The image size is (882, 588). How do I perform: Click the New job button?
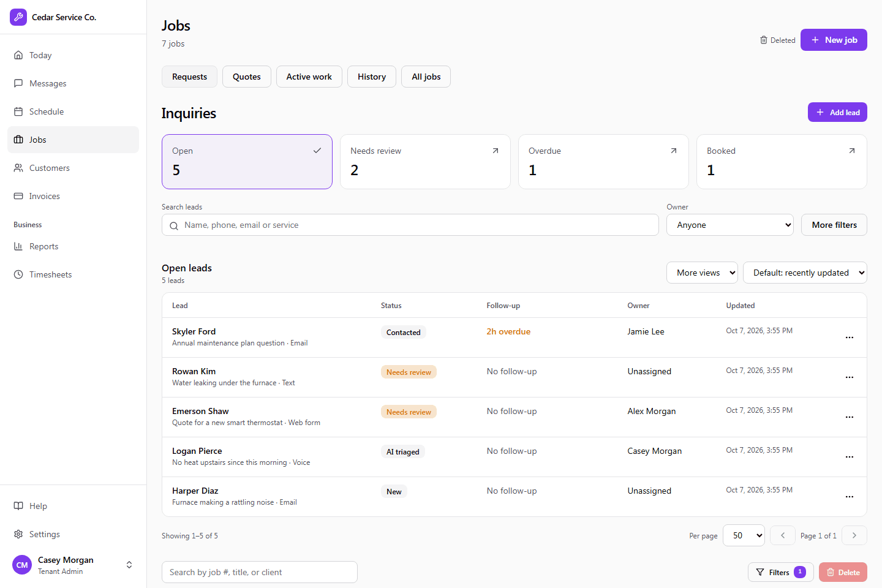[834, 40]
